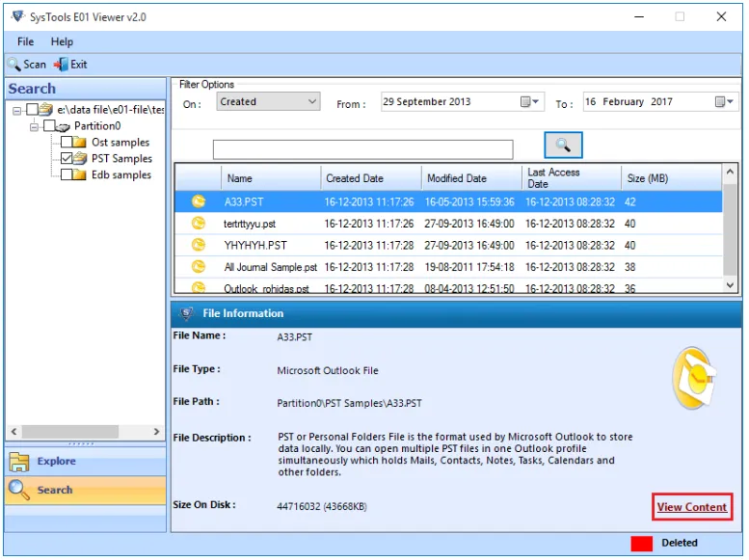Click the PST icon of the A33.PST row
Viewport: 749px width, 560px height.
pos(199,202)
